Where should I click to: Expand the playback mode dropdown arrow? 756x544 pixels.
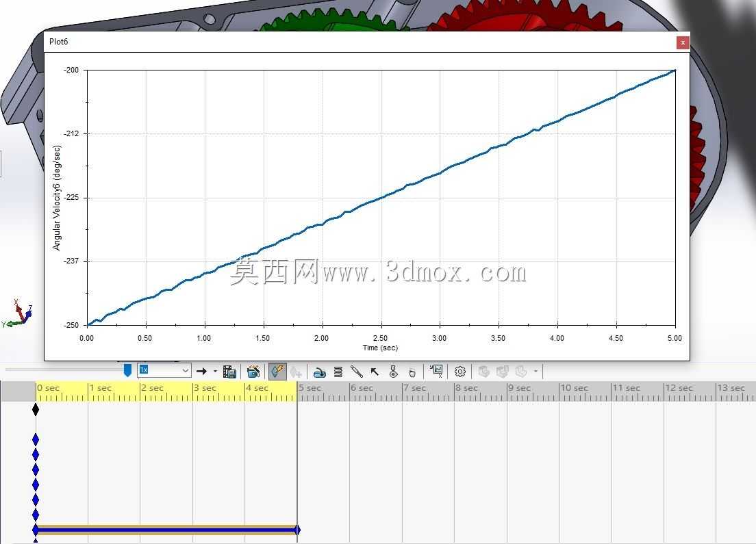click(x=215, y=371)
